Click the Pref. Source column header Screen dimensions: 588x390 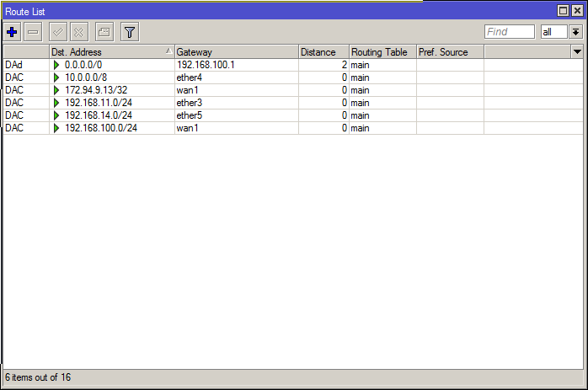[x=449, y=52]
